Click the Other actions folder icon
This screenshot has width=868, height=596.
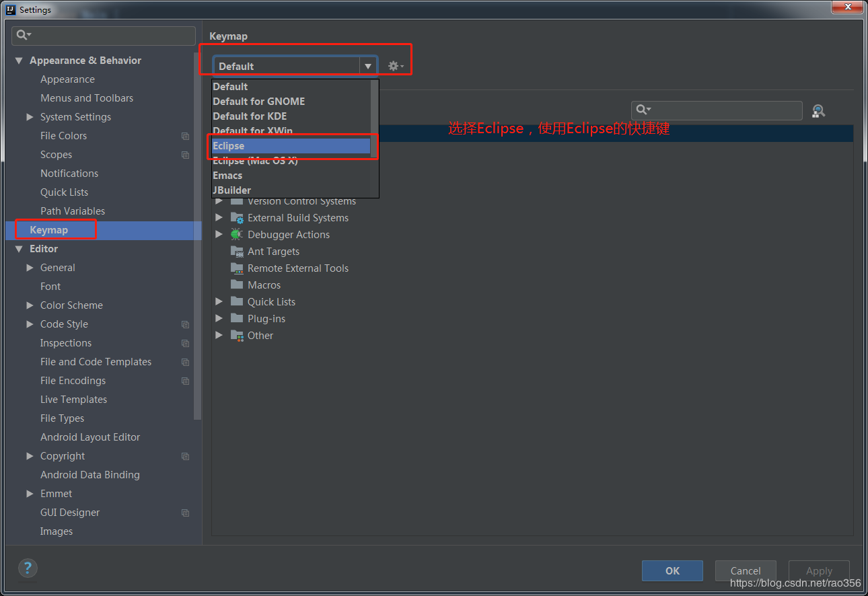click(237, 335)
